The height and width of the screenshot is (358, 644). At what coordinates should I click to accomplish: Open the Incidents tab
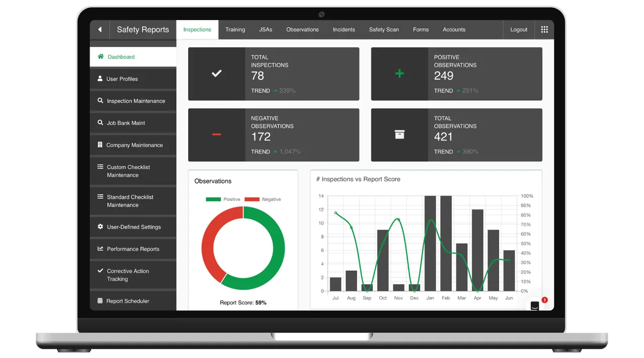pyautogui.click(x=344, y=30)
